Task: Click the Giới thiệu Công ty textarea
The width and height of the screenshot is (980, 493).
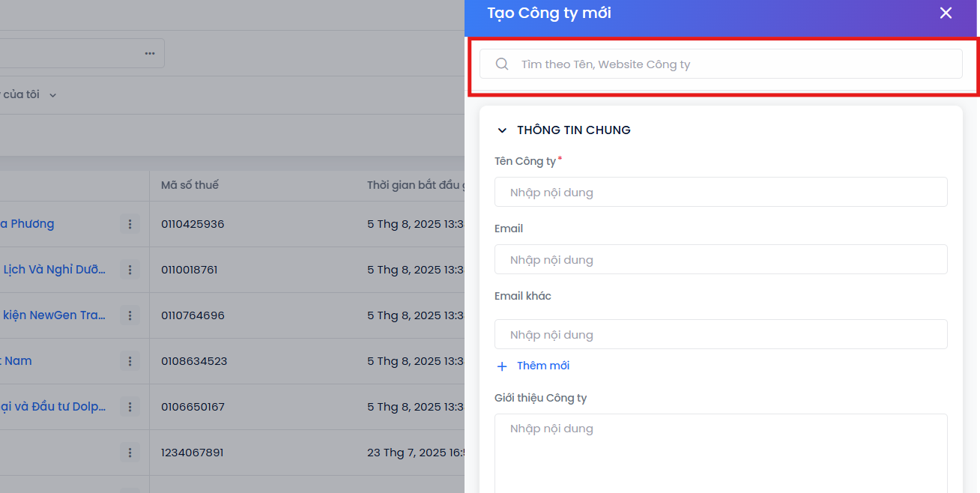Action: [720, 450]
